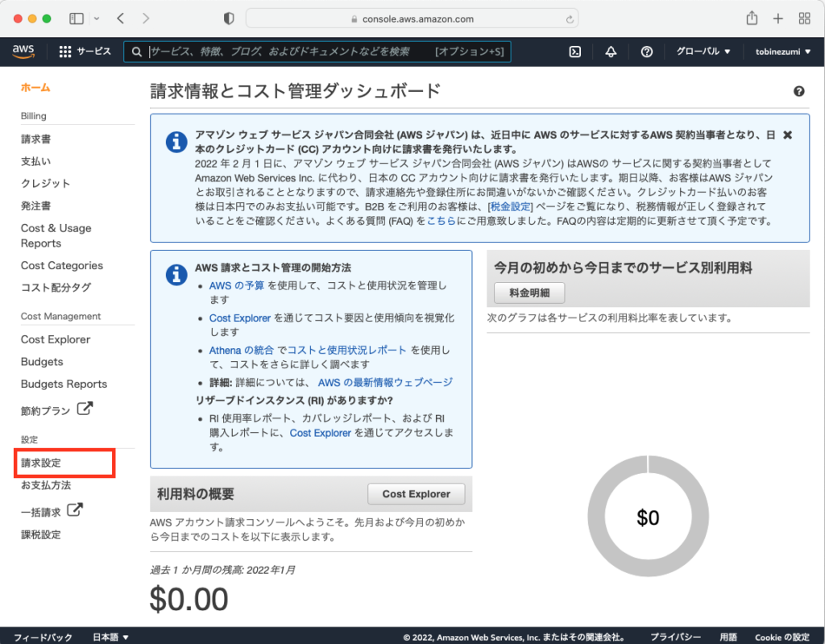Show Safari tab overview icon
825x644 pixels.
(805, 19)
